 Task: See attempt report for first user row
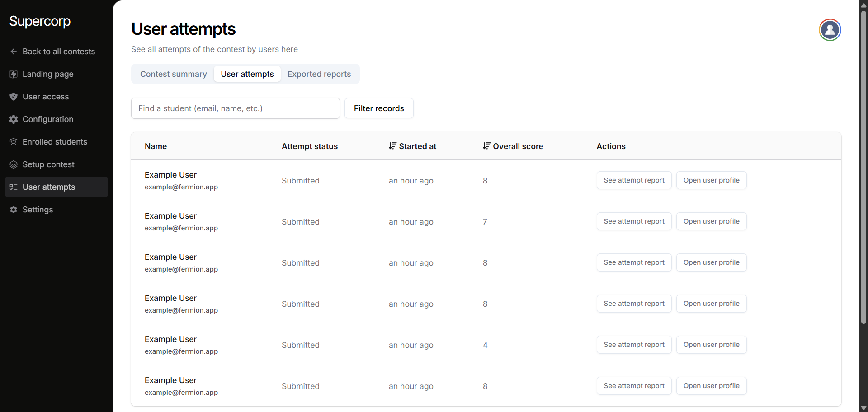[634, 180]
